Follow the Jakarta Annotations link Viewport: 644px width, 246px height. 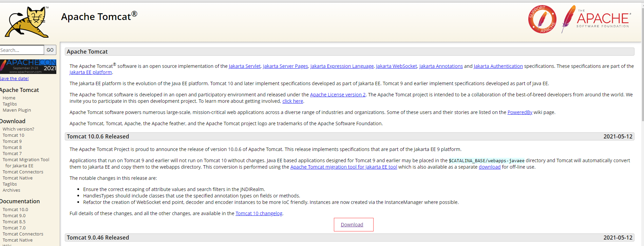[441, 66]
